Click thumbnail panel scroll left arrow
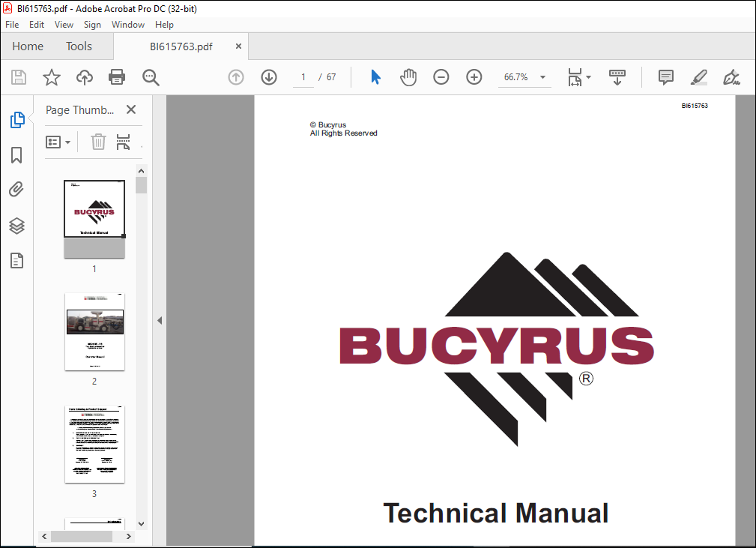Screen dimensions: 756x548 coord(44,537)
